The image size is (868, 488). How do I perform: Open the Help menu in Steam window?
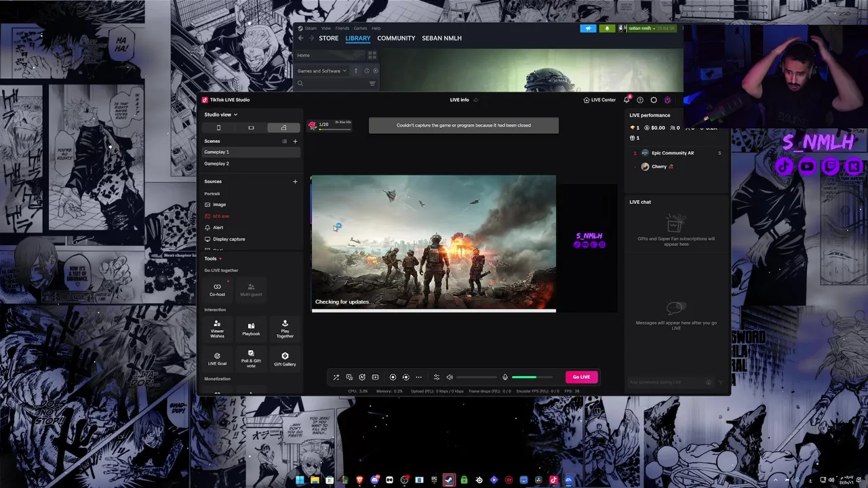376,28
